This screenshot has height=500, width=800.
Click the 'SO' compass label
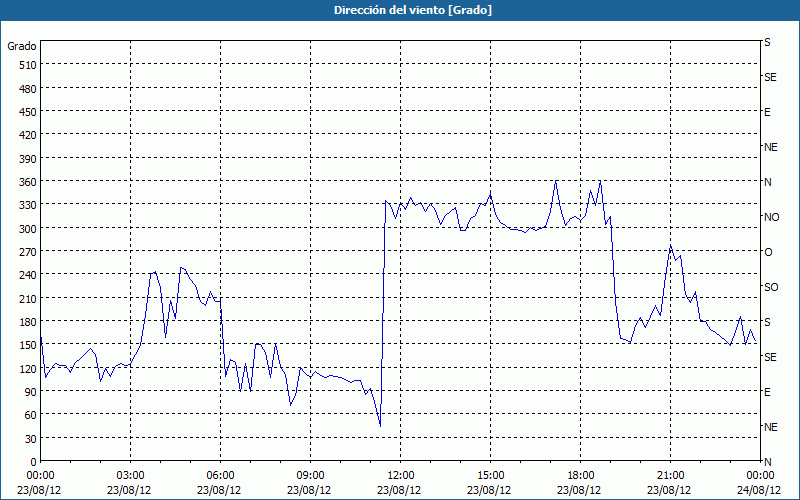pos(771,288)
